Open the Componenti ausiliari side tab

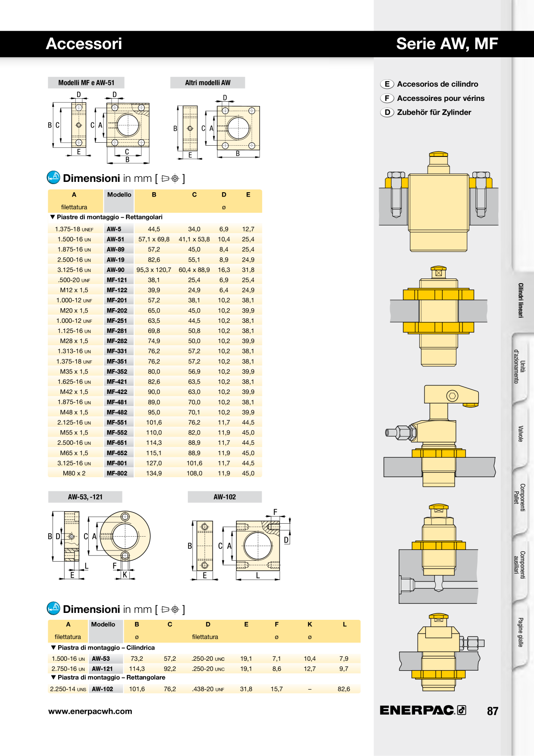(519, 565)
